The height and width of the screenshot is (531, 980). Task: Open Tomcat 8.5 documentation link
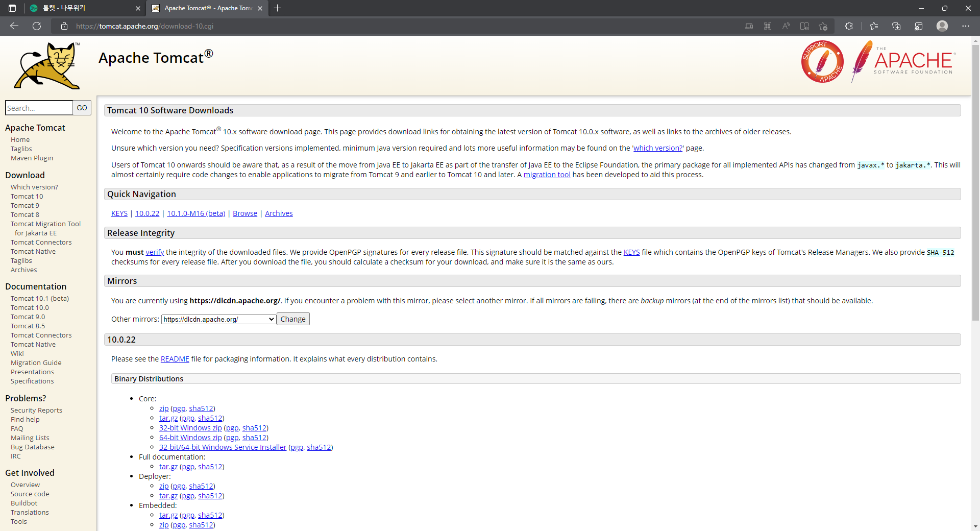point(28,326)
